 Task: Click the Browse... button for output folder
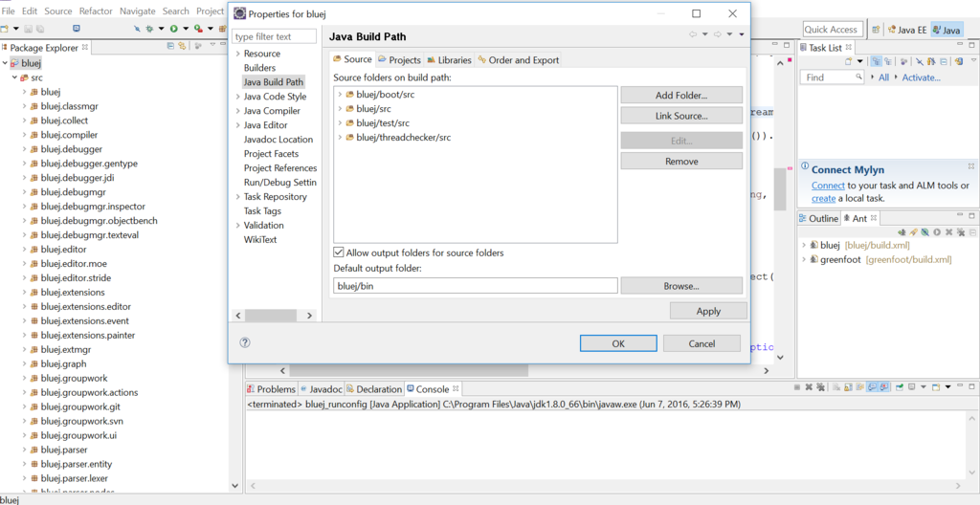pos(681,286)
